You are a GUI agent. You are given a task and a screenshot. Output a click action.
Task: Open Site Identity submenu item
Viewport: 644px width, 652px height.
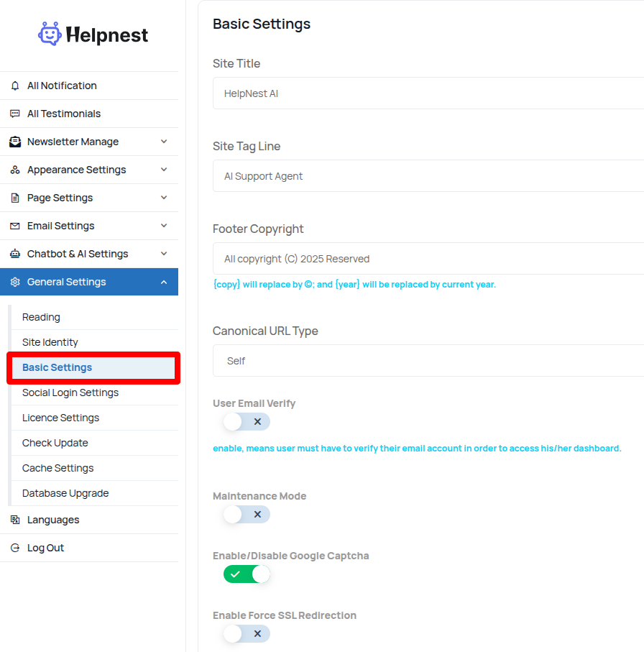tap(50, 342)
